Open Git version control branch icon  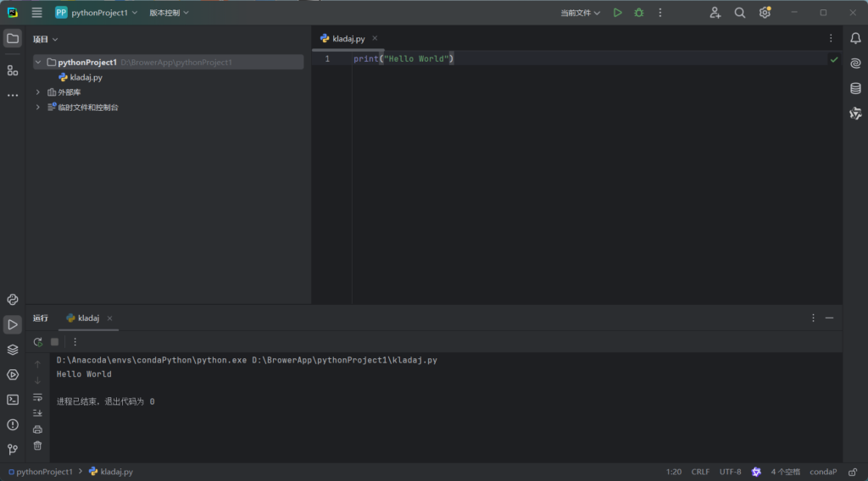(12, 450)
